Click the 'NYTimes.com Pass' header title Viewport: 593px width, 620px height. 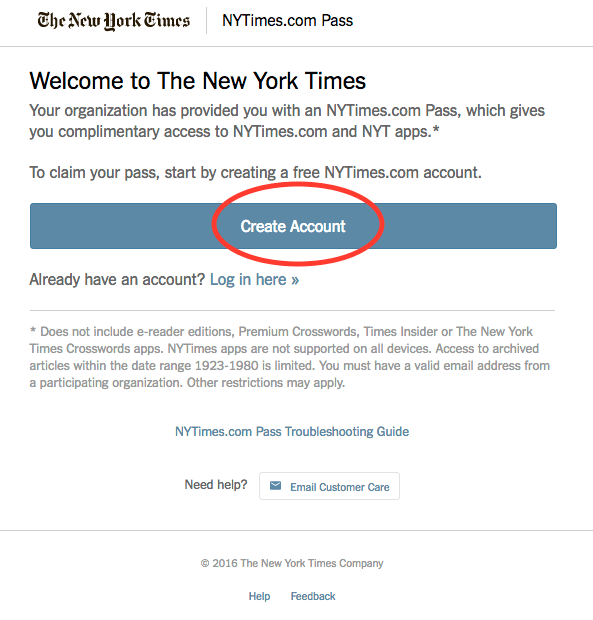tap(287, 21)
